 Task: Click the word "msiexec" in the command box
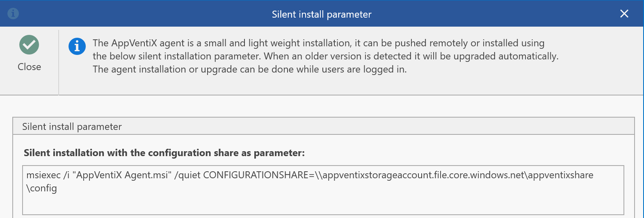tap(43, 175)
